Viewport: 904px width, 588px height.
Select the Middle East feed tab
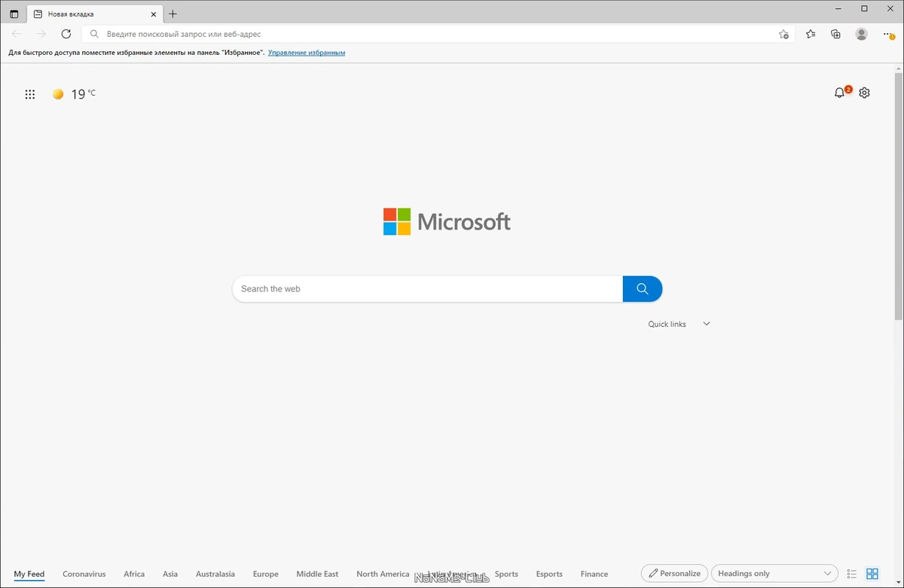click(x=317, y=574)
